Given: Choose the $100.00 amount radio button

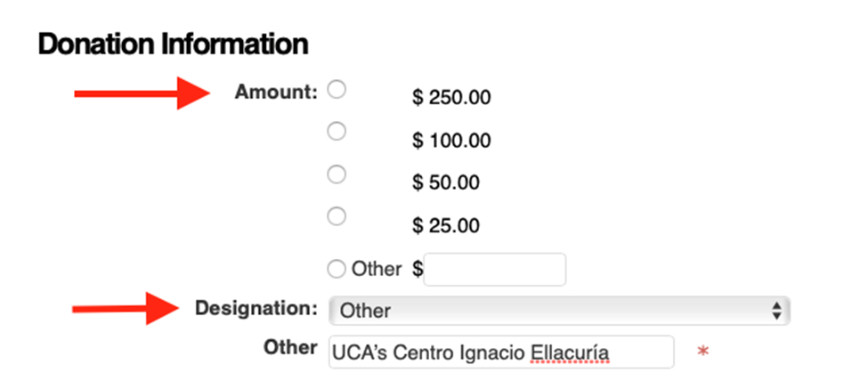Looking at the screenshot, I should tap(337, 131).
